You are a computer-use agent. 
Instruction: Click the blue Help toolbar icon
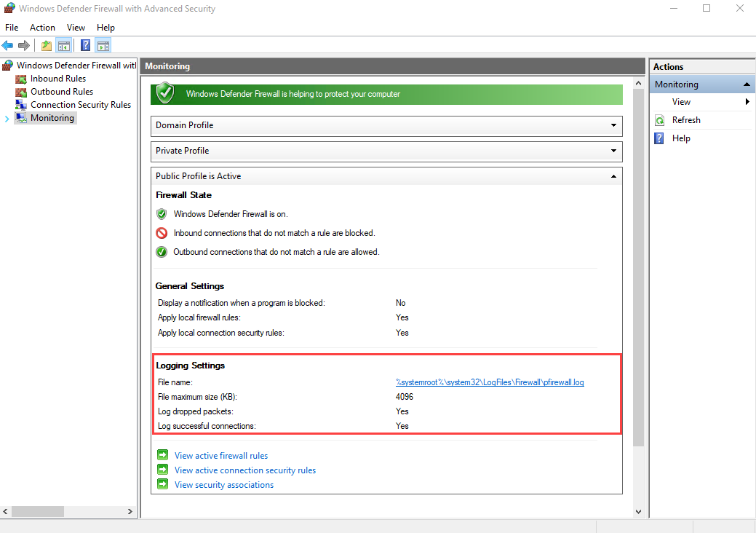85,46
